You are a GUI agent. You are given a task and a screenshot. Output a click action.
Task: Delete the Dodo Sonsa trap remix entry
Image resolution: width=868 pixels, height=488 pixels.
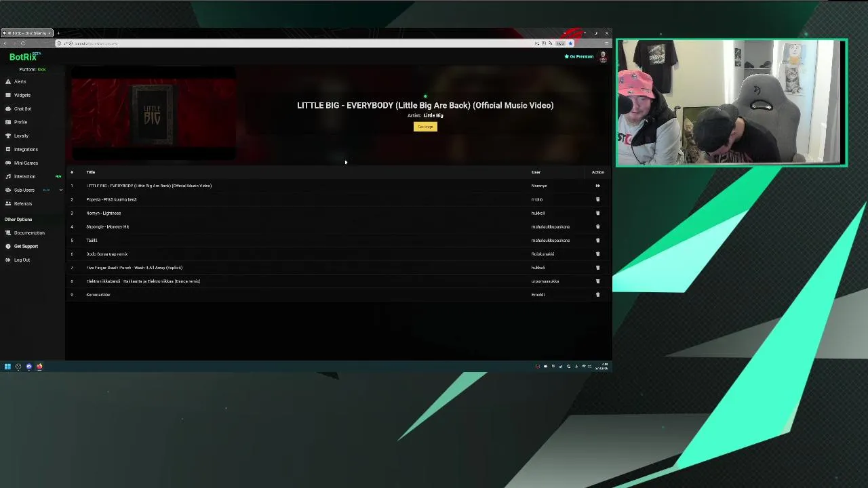point(597,253)
